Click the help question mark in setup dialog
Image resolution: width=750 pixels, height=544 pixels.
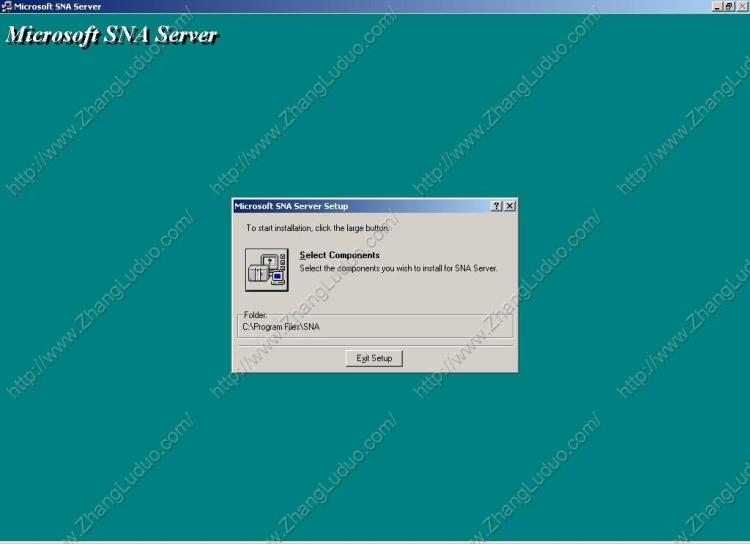(496, 206)
